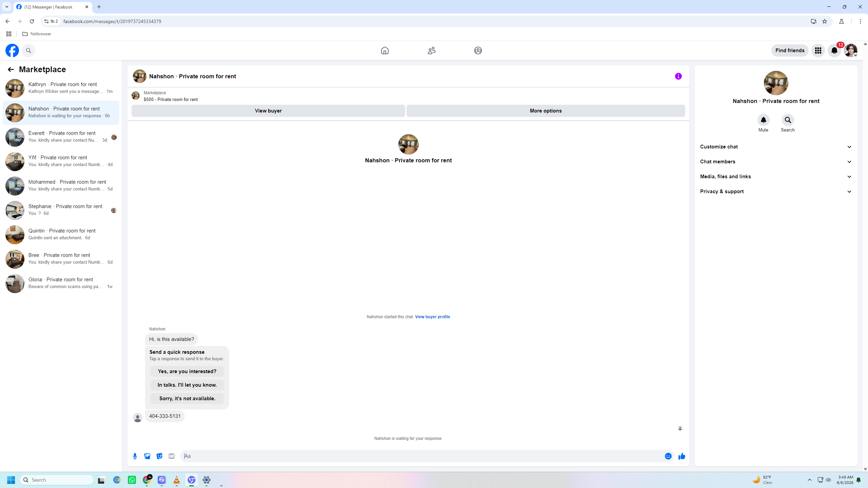Click the More options button
Viewport: 868px width, 488px height.
point(546,111)
